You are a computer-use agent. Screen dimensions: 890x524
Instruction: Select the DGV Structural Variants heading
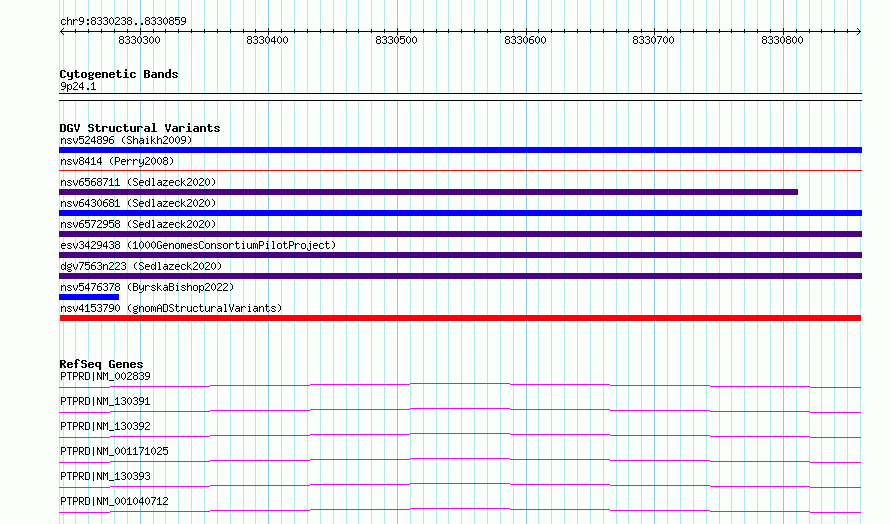(140, 128)
